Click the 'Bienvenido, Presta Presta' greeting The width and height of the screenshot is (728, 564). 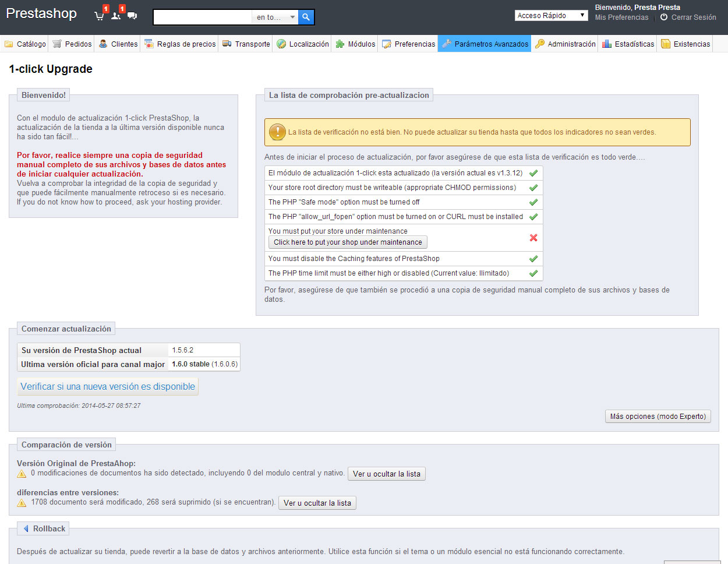point(638,8)
